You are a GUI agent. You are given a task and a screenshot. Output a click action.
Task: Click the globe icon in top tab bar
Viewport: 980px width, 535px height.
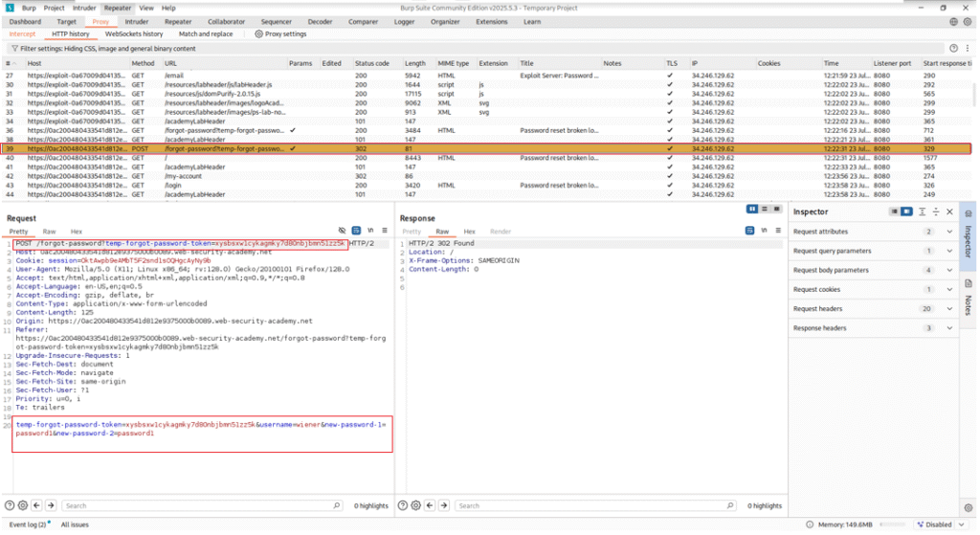(954, 21)
